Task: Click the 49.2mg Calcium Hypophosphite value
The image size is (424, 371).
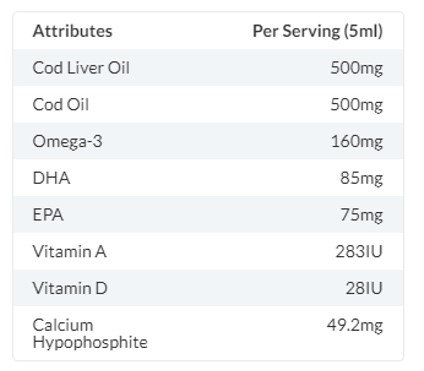Action: point(355,325)
